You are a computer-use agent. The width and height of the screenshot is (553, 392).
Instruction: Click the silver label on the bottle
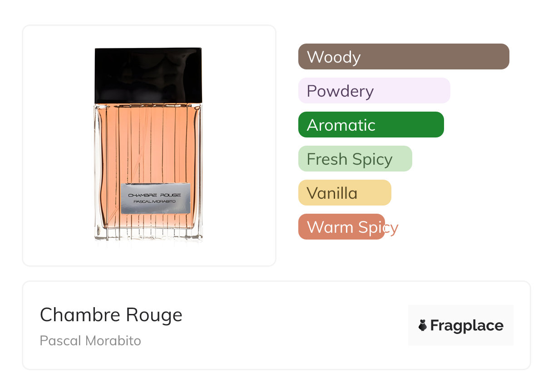[155, 198]
